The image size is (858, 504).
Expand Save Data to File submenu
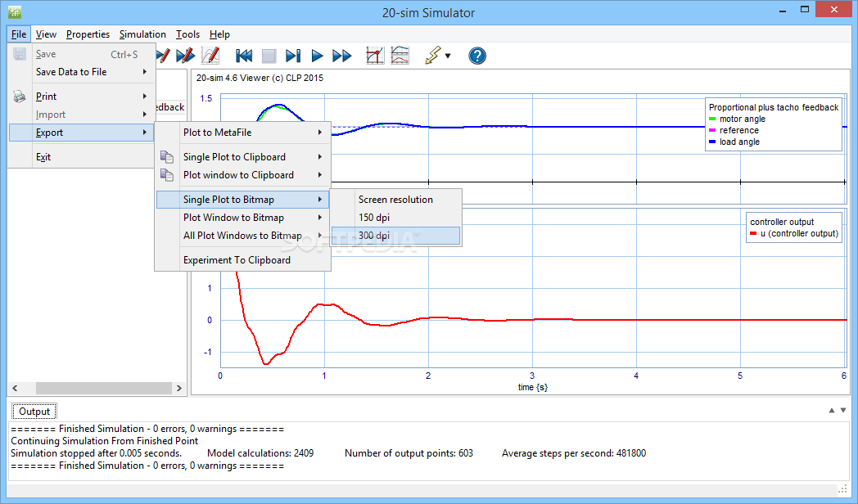coord(82,72)
